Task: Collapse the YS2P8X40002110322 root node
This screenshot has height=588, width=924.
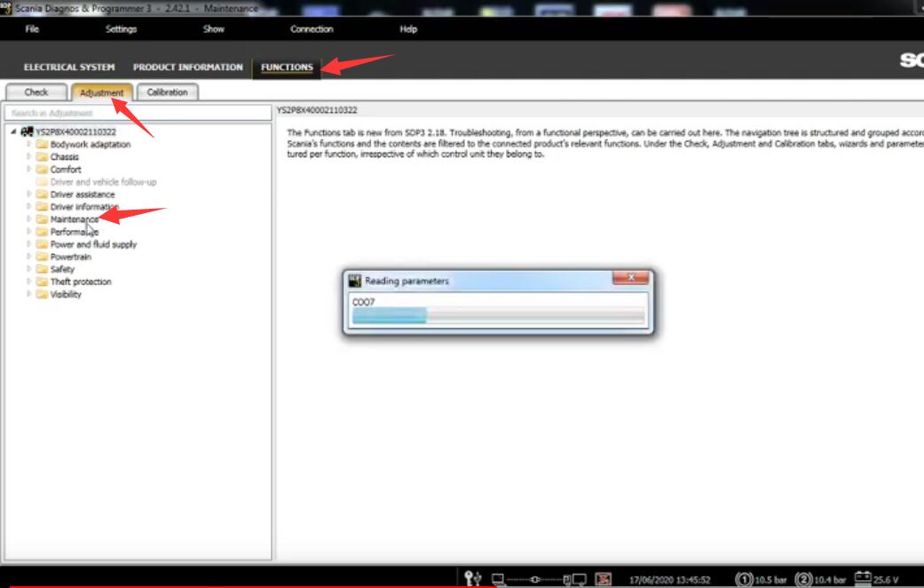Action: [13, 132]
